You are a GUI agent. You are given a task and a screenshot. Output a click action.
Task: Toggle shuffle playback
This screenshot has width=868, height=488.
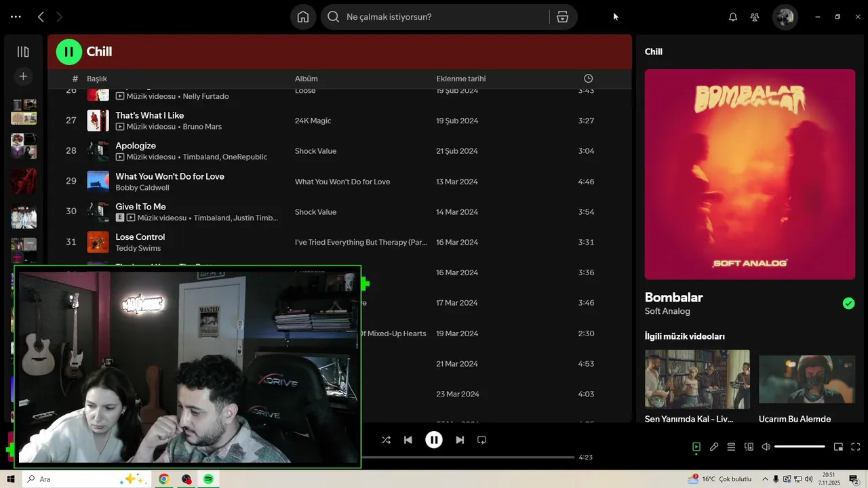point(386,440)
